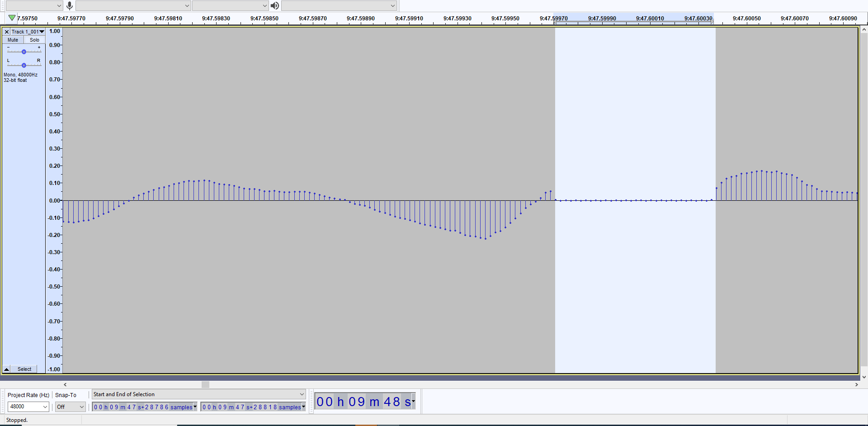Open format menu arrow of selection start field
The image size is (868, 426).
(195, 407)
